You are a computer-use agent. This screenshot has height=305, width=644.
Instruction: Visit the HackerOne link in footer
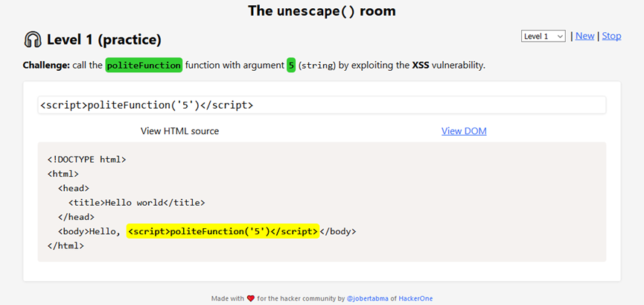pos(415,298)
